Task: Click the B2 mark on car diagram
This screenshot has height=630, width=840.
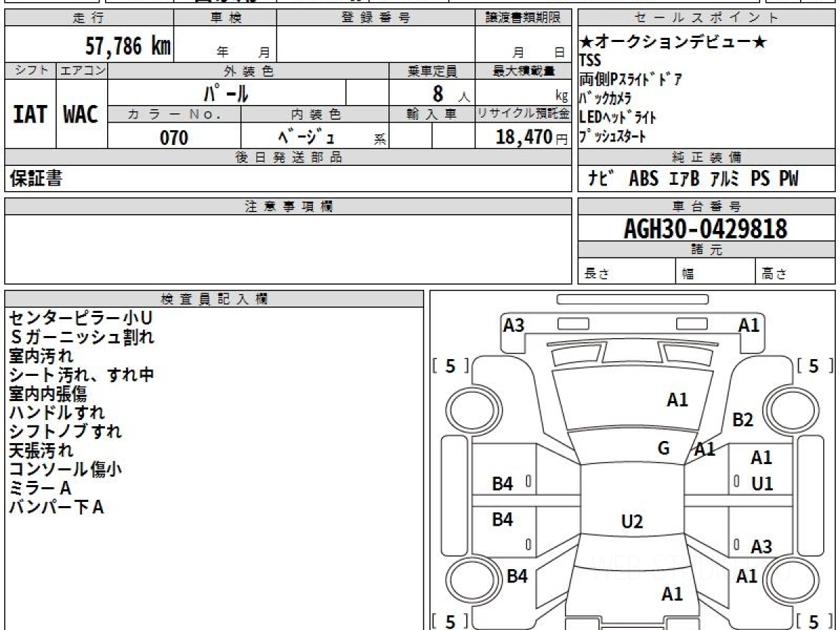Action: 743,420
